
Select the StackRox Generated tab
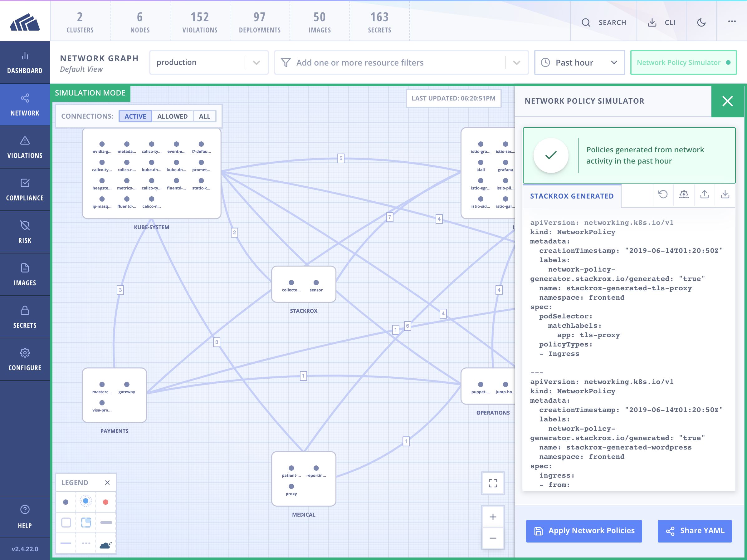click(x=572, y=196)
